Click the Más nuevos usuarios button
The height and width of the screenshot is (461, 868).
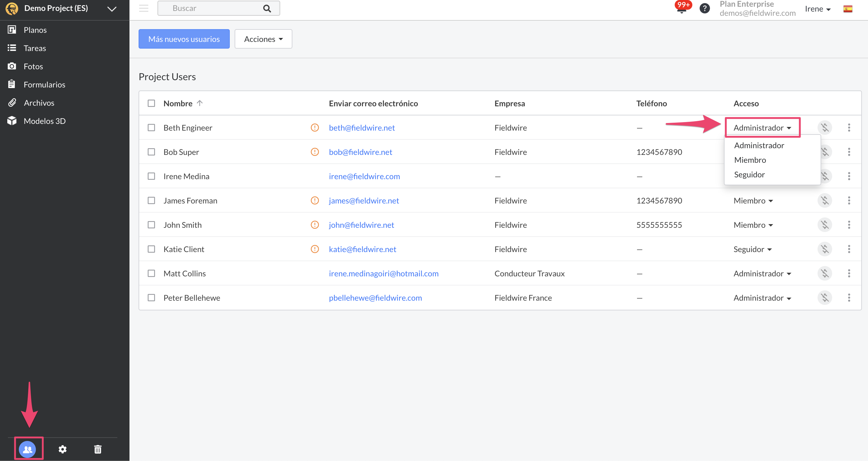click(x=184, y=39)
